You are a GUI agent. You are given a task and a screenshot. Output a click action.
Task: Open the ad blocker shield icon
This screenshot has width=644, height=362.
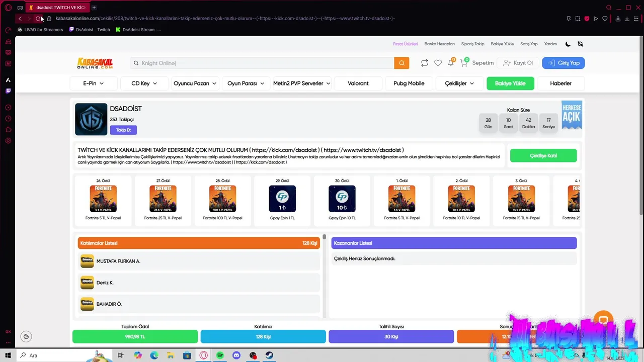coord(587,19)
